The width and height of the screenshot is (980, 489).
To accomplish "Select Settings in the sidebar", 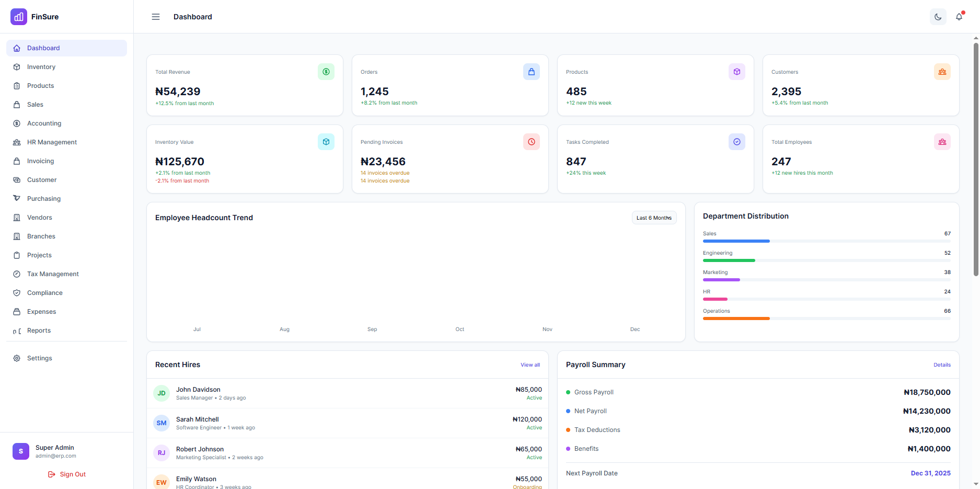I will [x=40, y=358].
